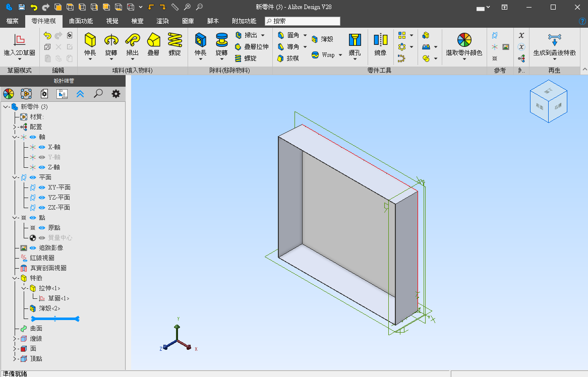Click the 搜索 search input field
The height and width of the screenshot is (377, 588).
[303, 21]
